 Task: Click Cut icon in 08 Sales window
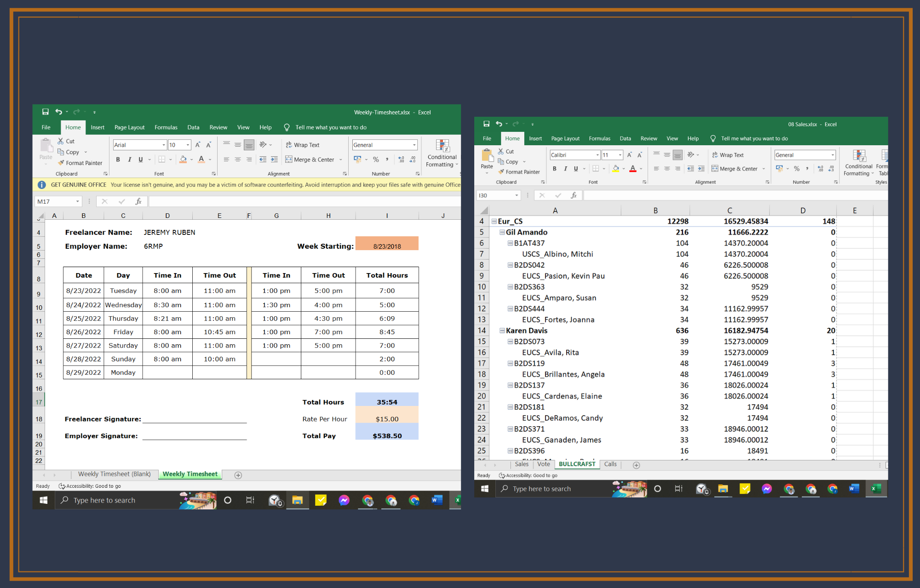tap(501, 151)
